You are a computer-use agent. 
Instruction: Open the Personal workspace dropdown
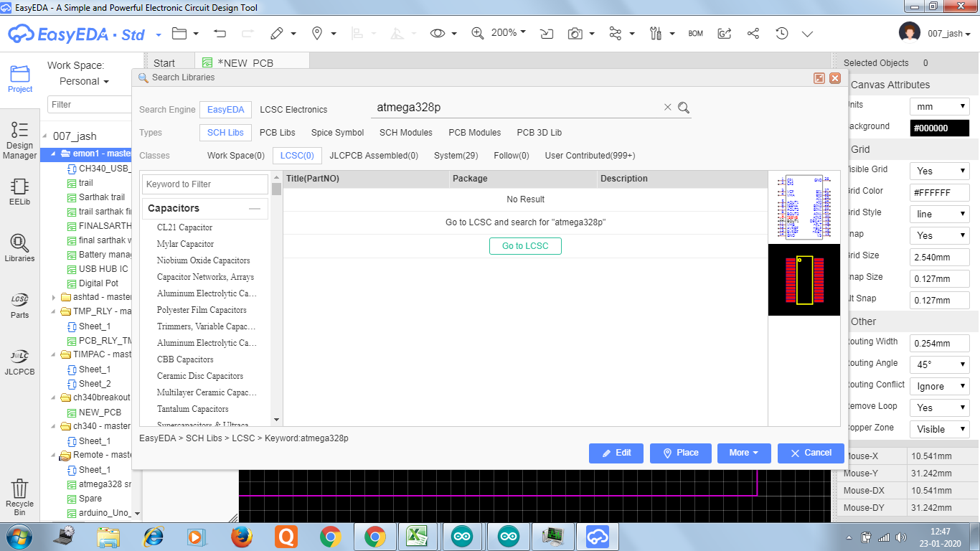84,81
